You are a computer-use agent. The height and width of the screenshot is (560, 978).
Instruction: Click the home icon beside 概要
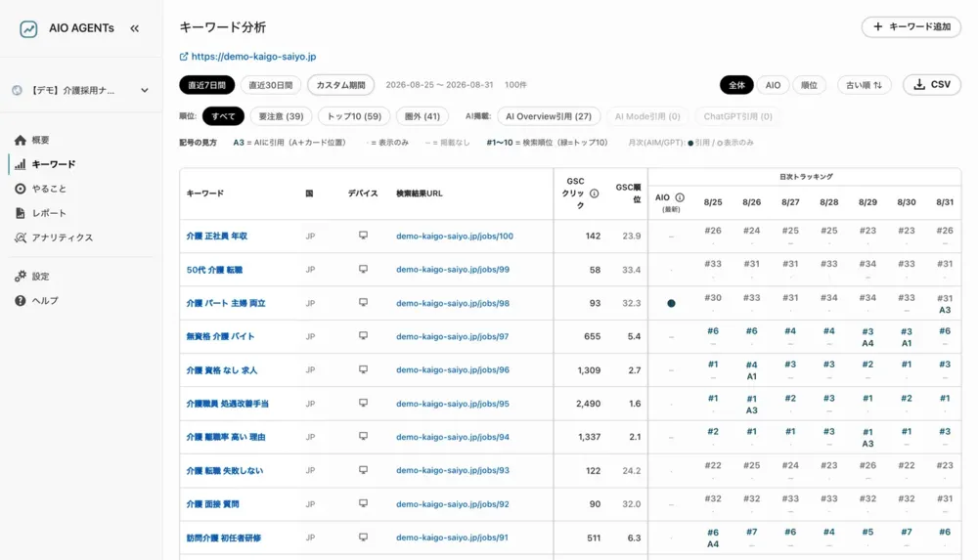click(20, 140)
